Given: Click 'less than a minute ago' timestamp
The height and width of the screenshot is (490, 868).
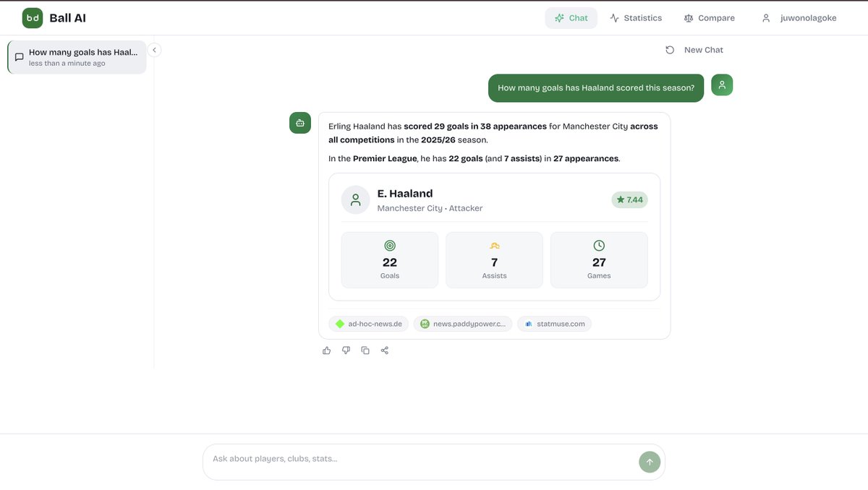Looking at the screenshot, I should coord(67,64).
